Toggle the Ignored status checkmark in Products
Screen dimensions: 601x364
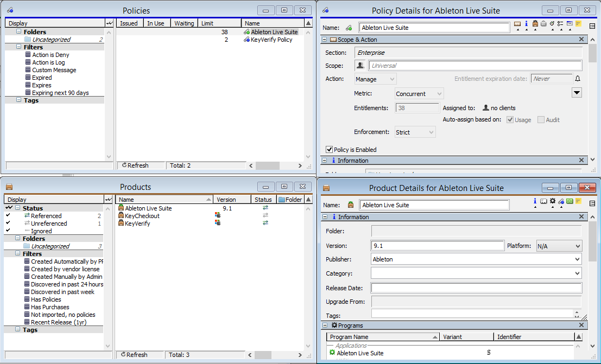point(8,230)
